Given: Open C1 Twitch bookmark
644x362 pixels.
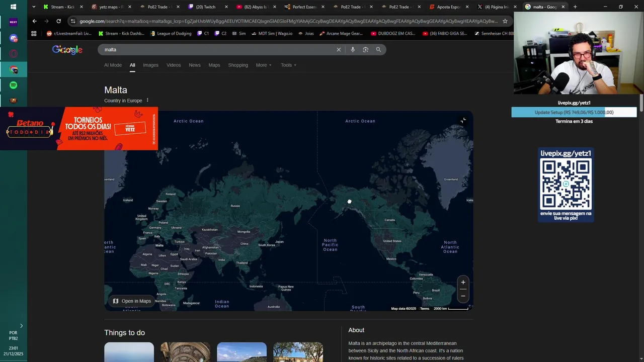Looking at the screenshot, I should [203, 33].
